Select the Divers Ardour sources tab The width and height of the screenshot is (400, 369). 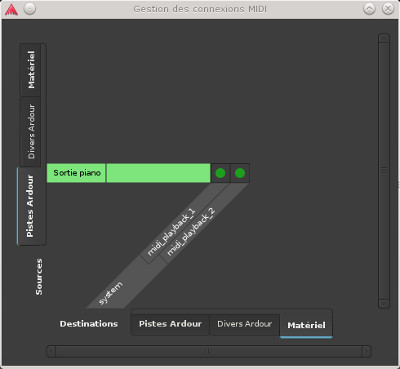tap(31, 132)
